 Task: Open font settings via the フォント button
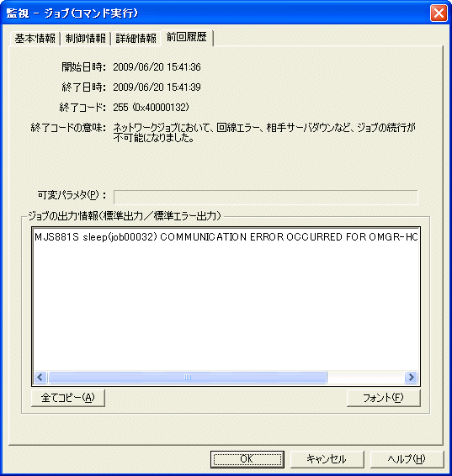tap(383, 398)
